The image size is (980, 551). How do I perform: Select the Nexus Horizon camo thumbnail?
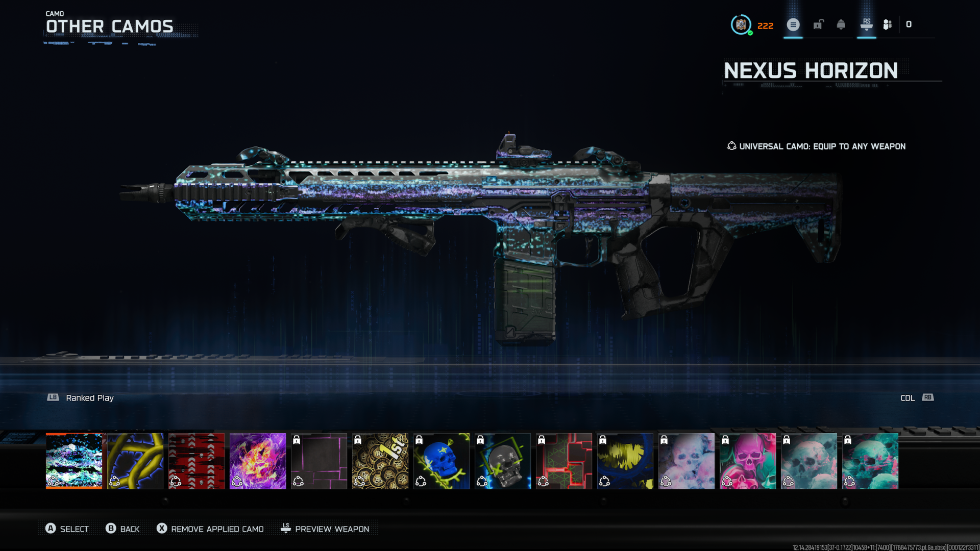[74, 461]
